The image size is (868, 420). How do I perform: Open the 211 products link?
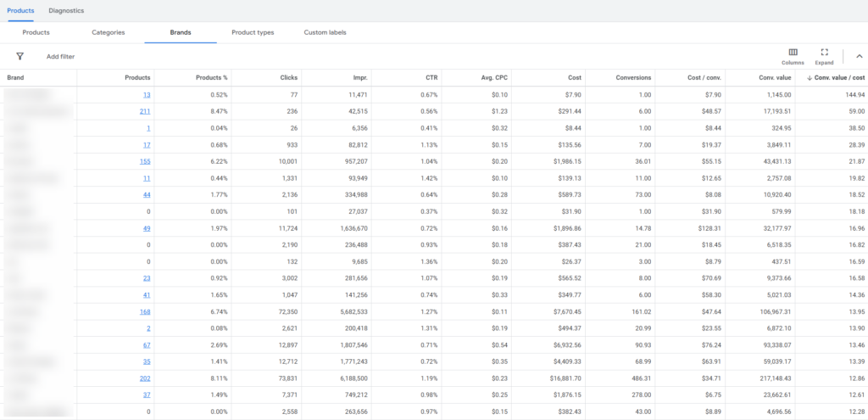click(x=144, y=111)
